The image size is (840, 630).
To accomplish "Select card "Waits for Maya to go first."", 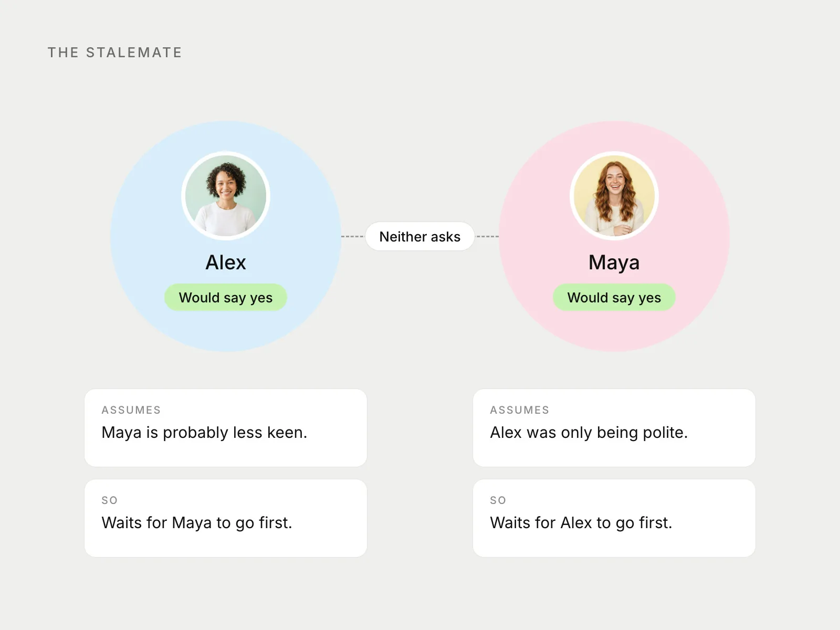I will click(x=226, y=518).
